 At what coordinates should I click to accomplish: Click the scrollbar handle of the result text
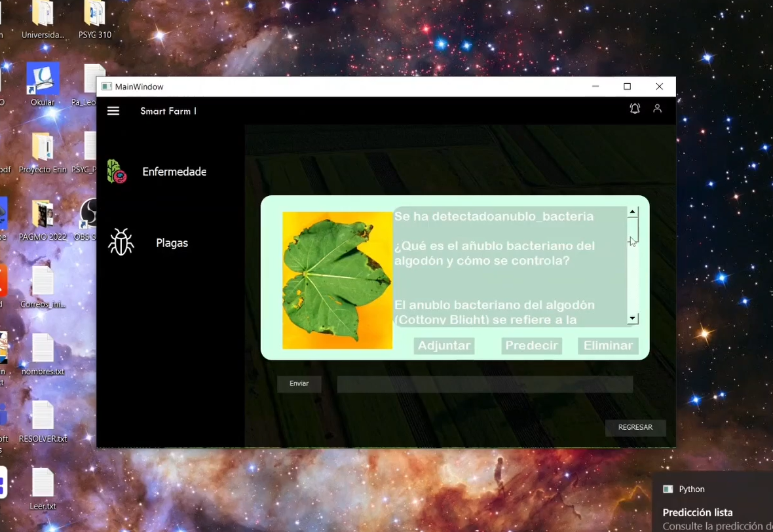[x=633, y=229]
